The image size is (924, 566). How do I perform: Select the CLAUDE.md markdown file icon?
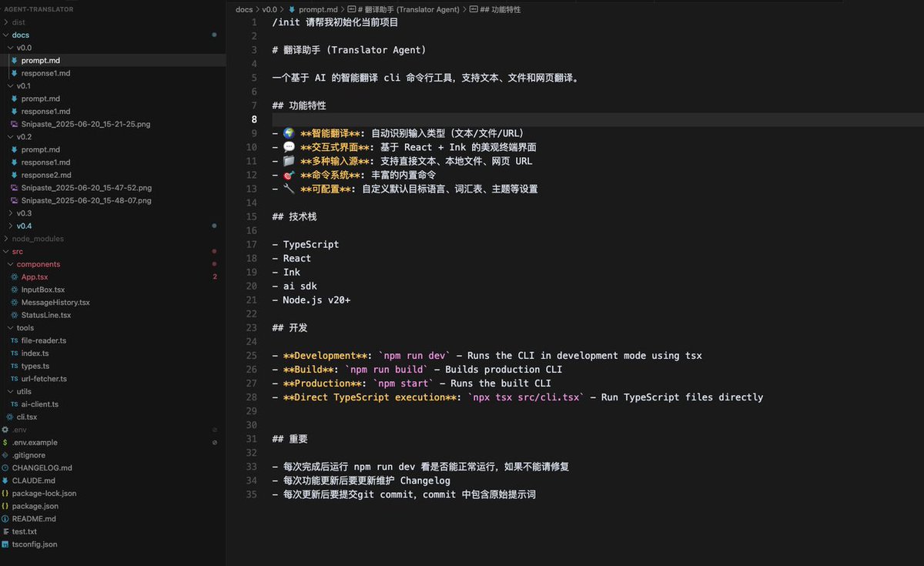[5, 481]
